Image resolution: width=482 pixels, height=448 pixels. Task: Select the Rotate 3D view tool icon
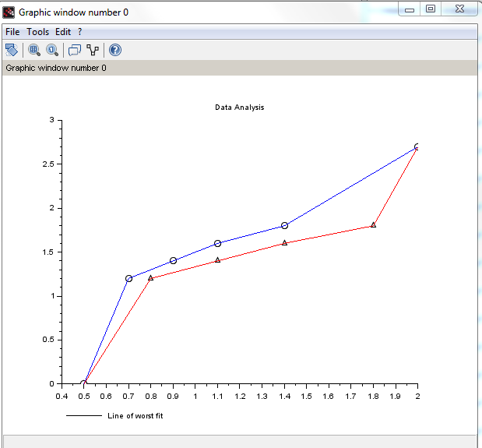click(x=12, y=50)
